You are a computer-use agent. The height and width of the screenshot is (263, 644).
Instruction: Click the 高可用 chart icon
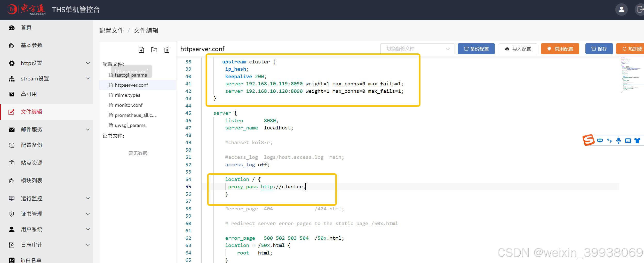click(12, 94)
